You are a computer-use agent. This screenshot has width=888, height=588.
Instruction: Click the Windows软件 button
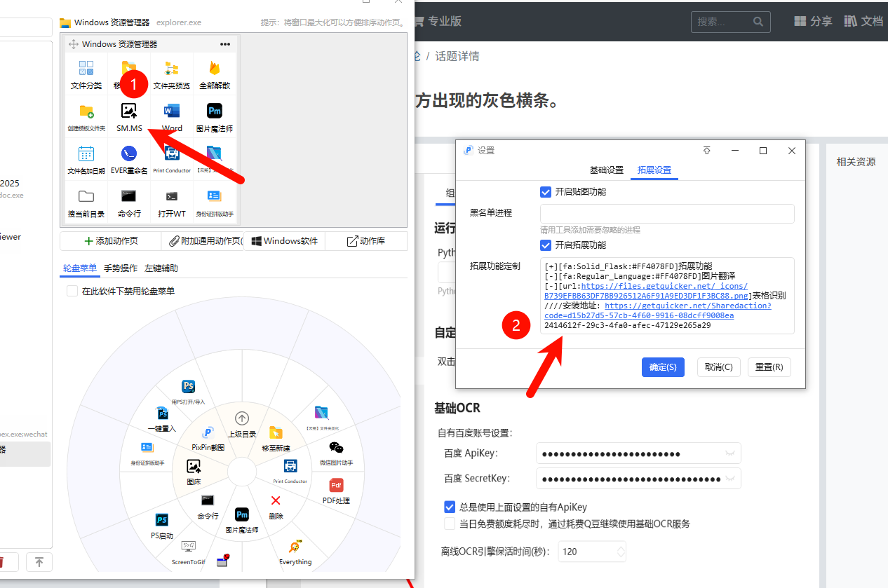(284, 241)
